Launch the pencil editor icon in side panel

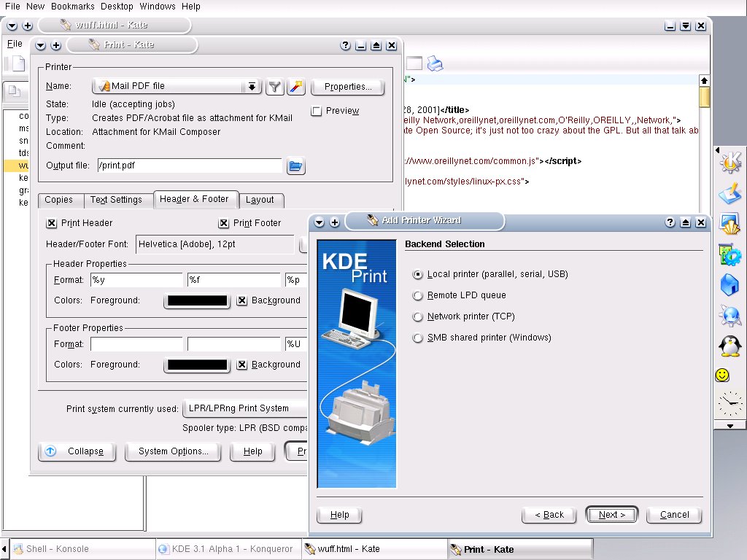[x=729, y=193]
